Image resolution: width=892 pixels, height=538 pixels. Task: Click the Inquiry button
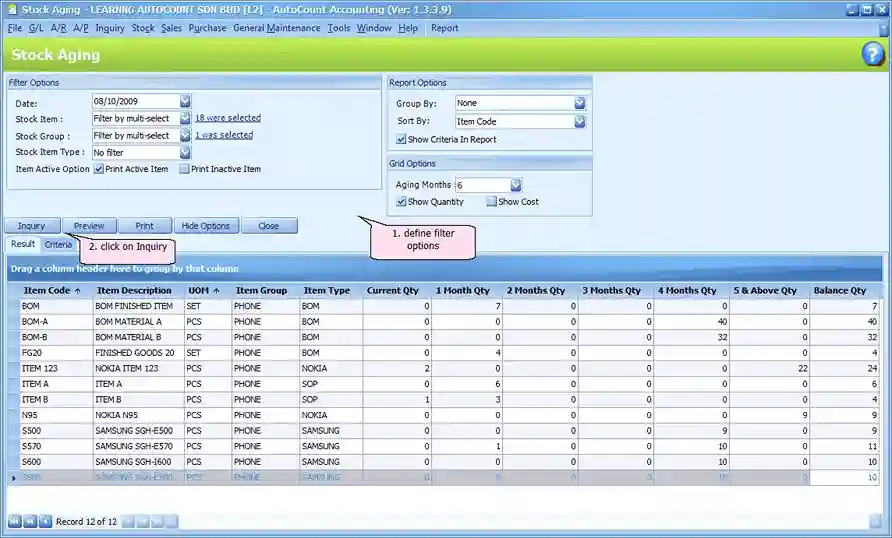click(x=31, y=226)
